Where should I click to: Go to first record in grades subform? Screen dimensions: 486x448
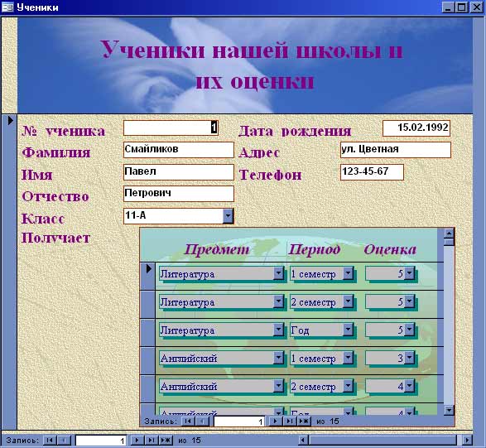188,421
